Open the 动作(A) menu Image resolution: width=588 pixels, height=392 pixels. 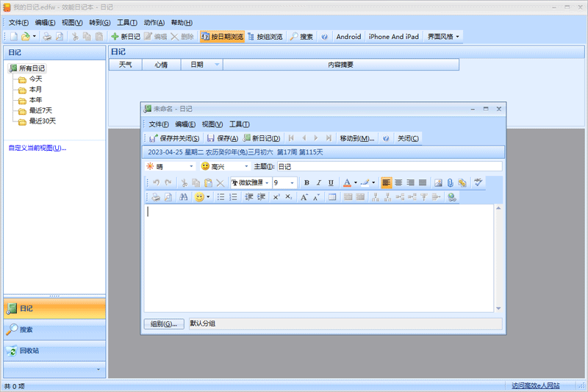tap(154, 23)
